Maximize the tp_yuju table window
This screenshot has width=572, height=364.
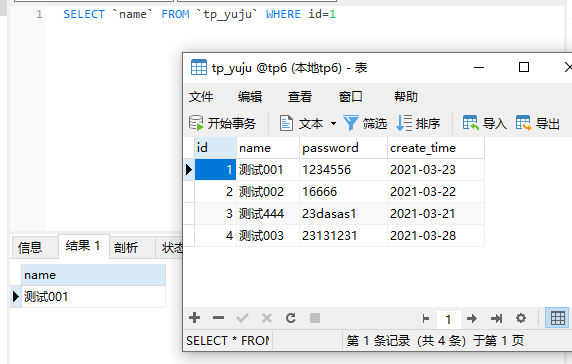[x=524, y=67]
